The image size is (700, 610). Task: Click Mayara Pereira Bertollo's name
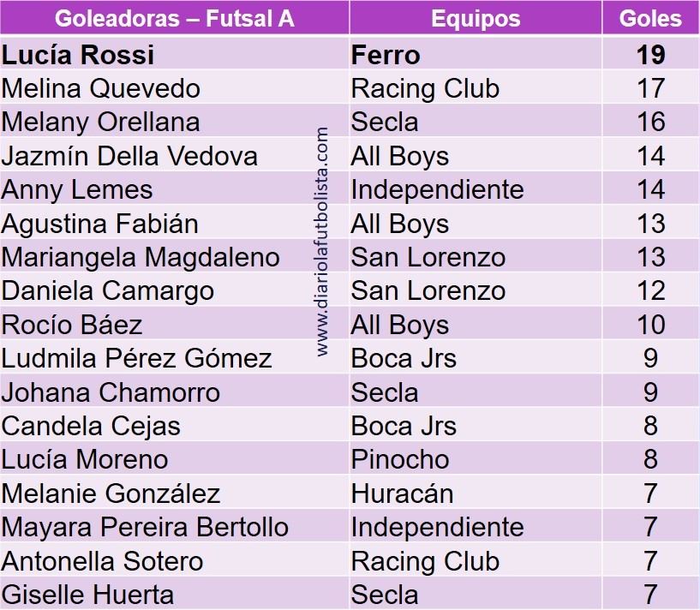[x=145, y=527]
